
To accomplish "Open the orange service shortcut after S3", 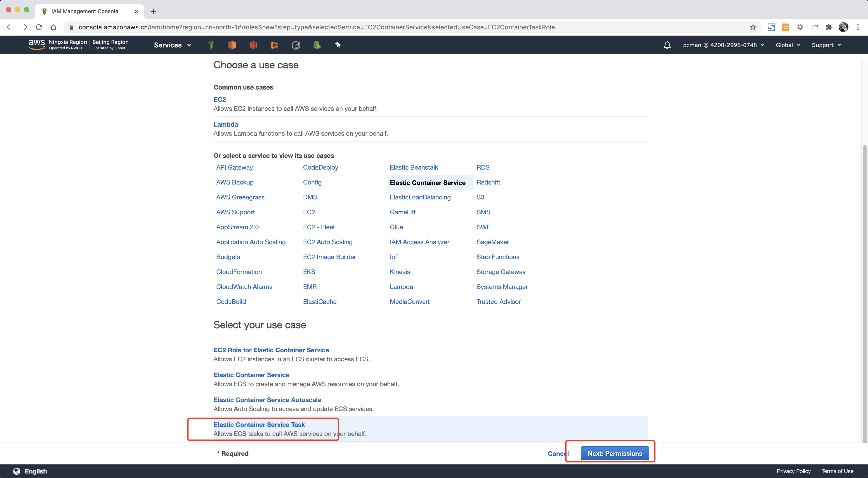I will click(275, 45).
